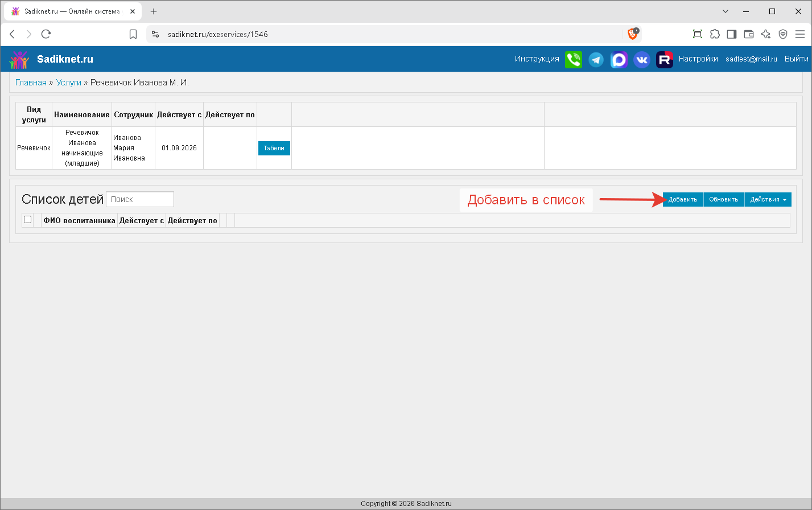Select the Sadiknet.ru browser tab

click(71, 11)
